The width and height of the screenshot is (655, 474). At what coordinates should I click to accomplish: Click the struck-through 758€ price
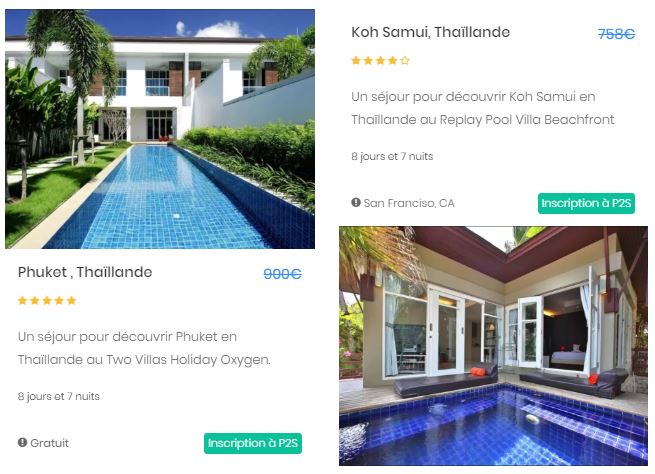coord(616,34)
